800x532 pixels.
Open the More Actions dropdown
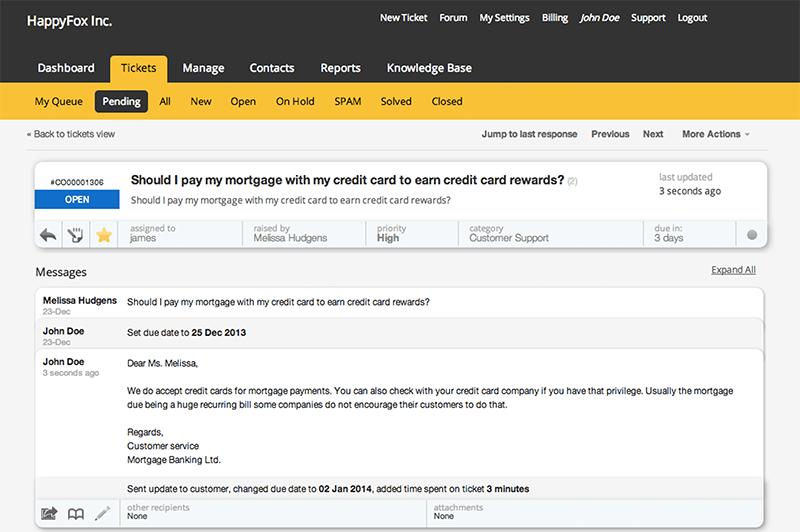715,134
